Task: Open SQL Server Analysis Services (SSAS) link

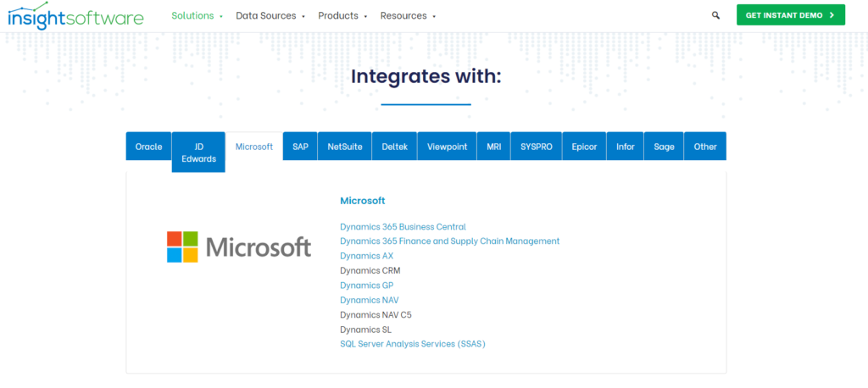Action: (x=413, y=344)
